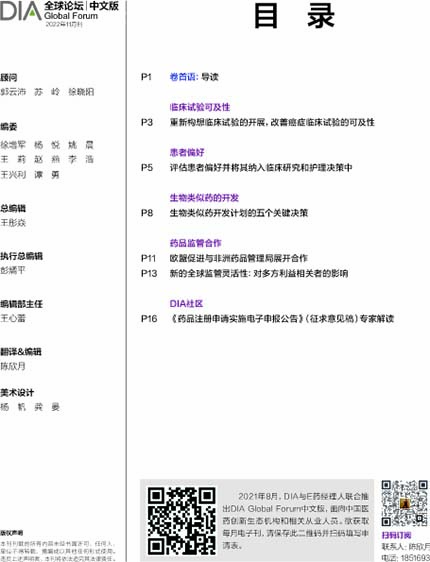Open the 卷首语 导读 entry
Image resolution: width=430 pixels, height=562 pixels.
(x=194, y=77)
